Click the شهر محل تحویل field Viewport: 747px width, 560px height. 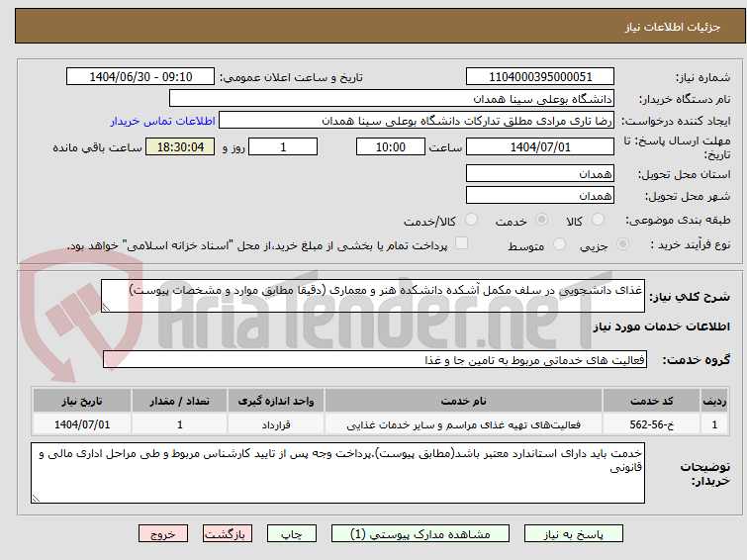[540, 195]
